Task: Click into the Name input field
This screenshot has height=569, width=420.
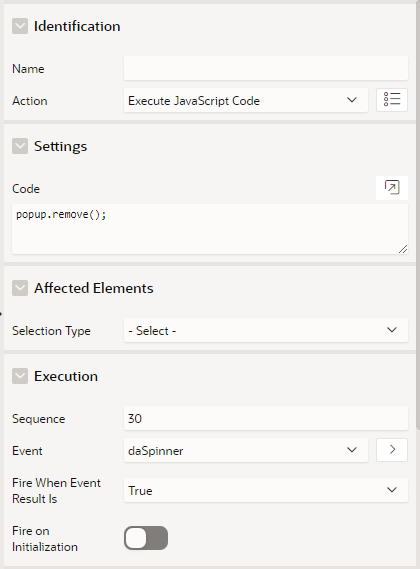Action: [266, 68]
